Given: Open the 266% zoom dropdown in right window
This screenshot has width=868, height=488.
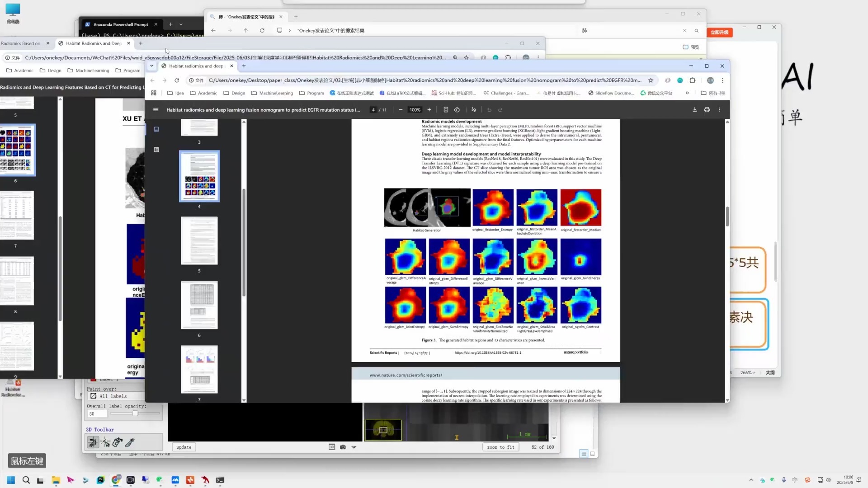Looking at the screenshot, I should 748,373.
